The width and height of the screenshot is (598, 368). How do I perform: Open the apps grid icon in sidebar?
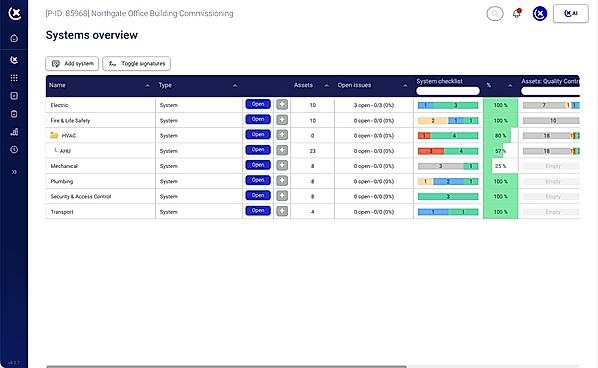(x=14, y=78)
